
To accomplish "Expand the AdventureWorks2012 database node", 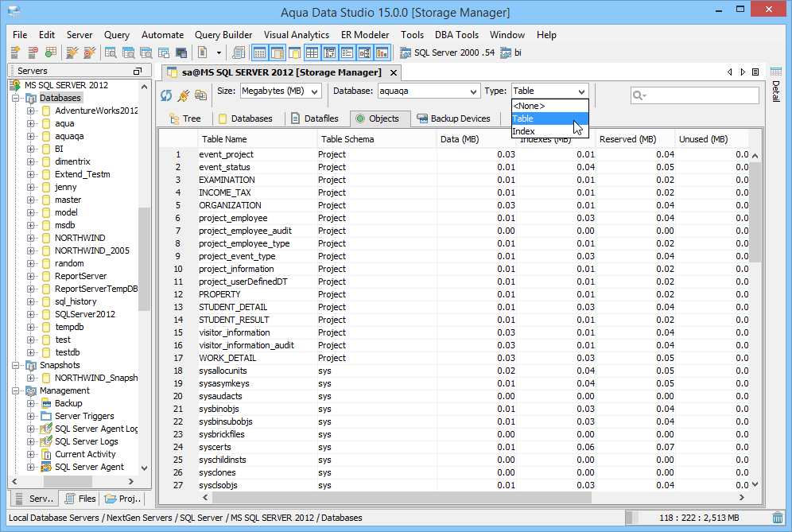I will pos(31,111).
